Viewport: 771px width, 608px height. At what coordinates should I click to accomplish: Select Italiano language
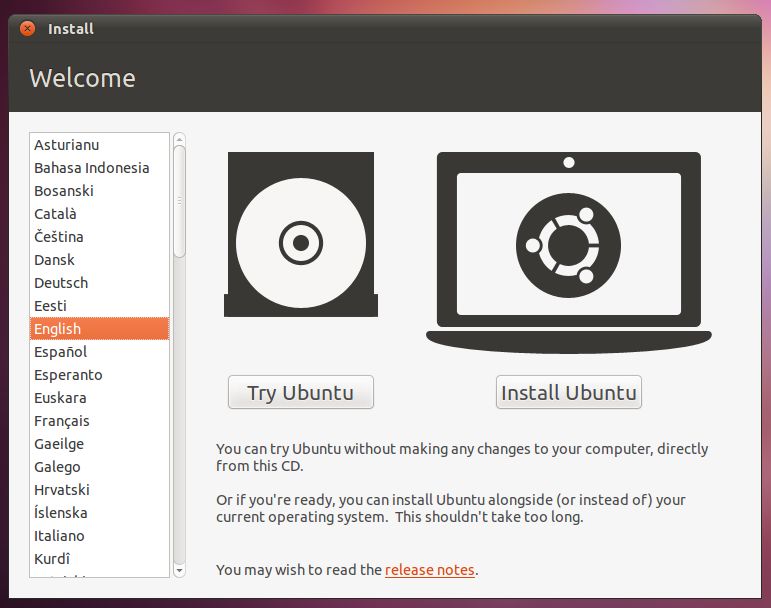(99, 536)
